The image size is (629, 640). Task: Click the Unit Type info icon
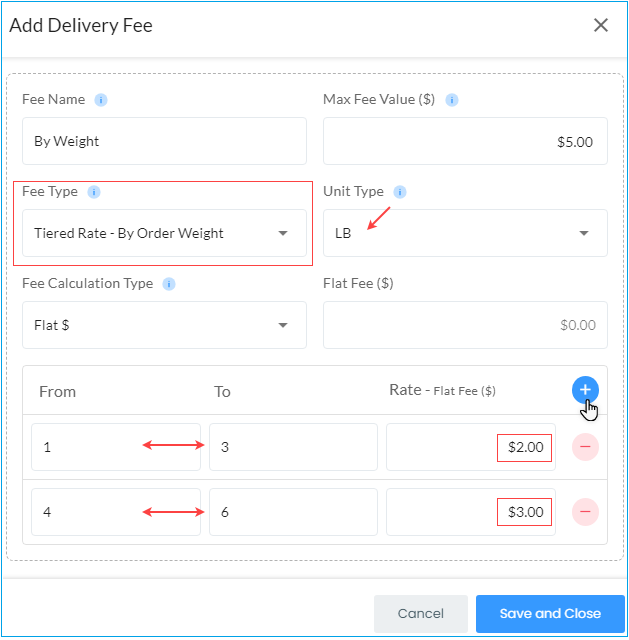(400, 191)
